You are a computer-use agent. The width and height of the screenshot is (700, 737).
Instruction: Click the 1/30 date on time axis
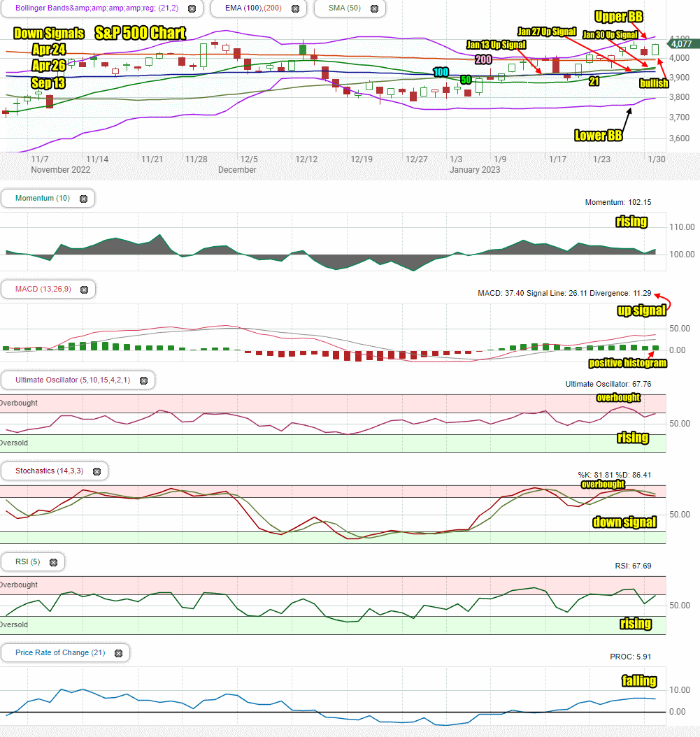point(656,159)
